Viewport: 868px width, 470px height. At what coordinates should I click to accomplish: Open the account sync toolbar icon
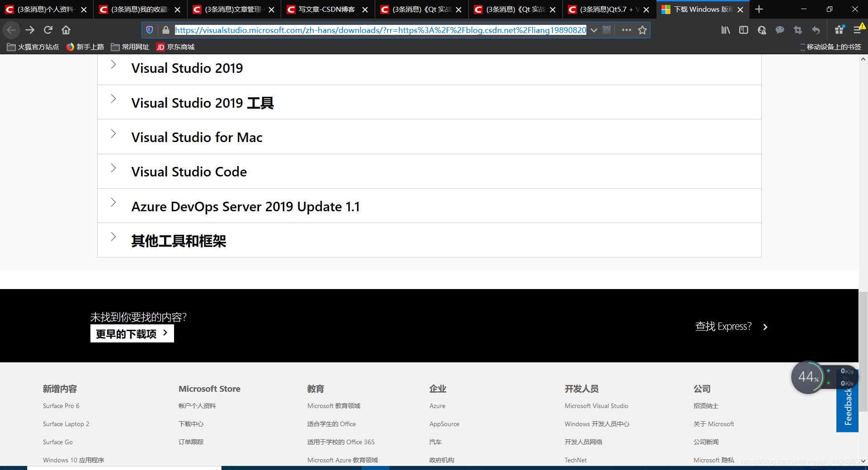point(762,30)
